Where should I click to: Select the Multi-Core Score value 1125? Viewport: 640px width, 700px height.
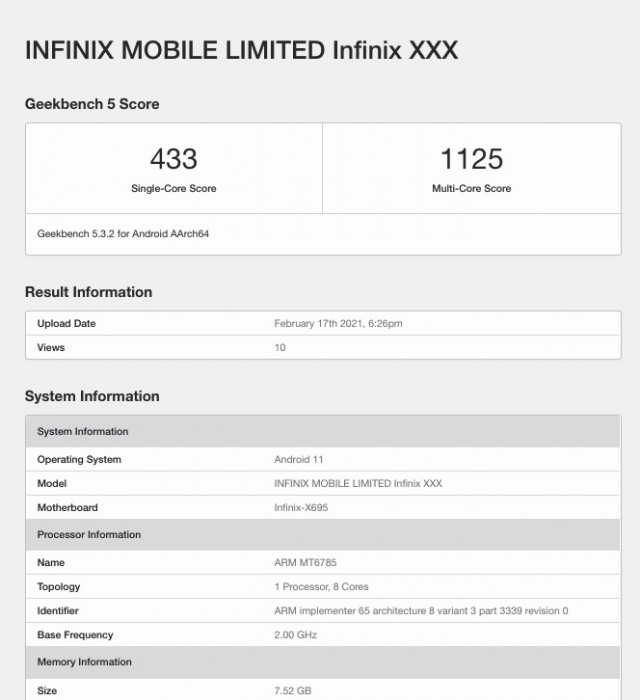[472, 159]
